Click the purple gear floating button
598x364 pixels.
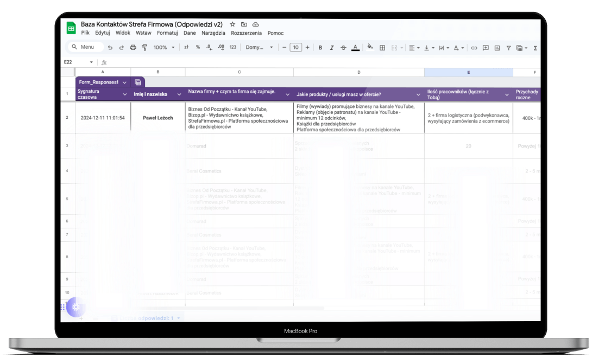pyautogui.click(x=76, y=307)
